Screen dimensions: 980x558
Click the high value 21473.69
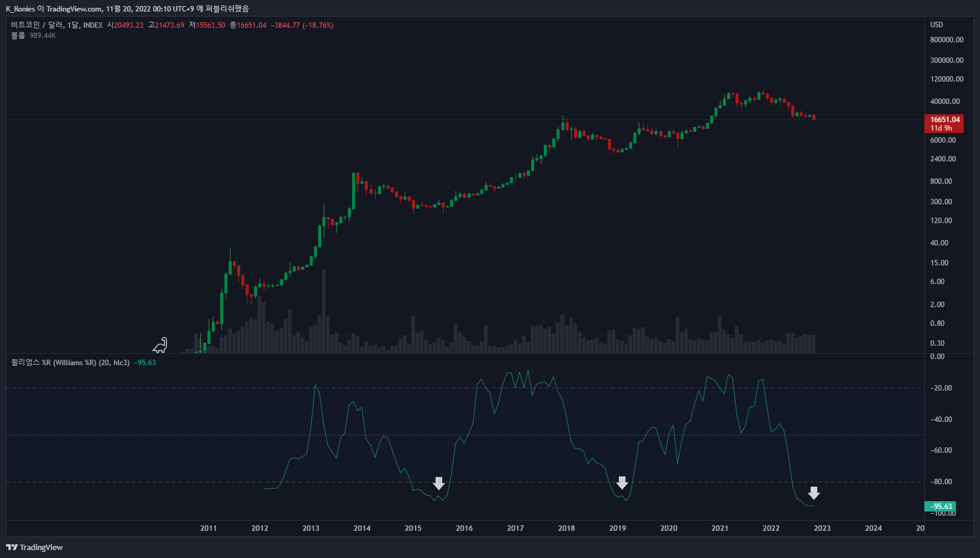click(x=169, y=25)
